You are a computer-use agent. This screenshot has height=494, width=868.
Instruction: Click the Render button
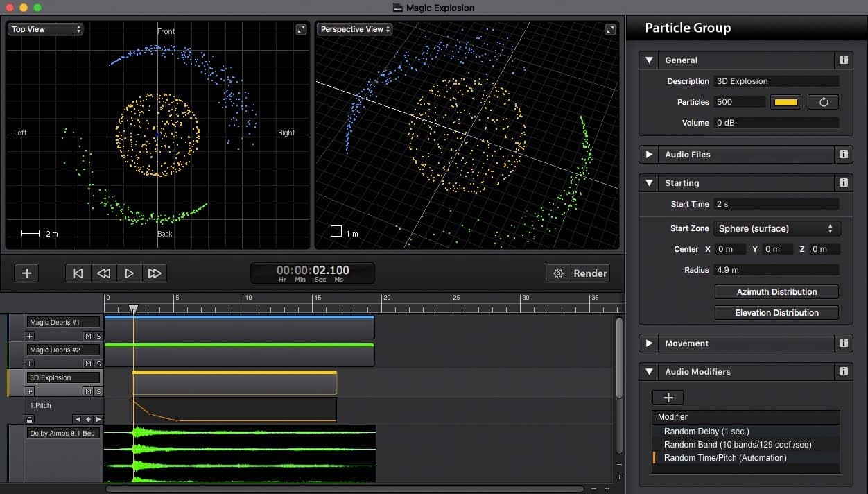[590, 273]
